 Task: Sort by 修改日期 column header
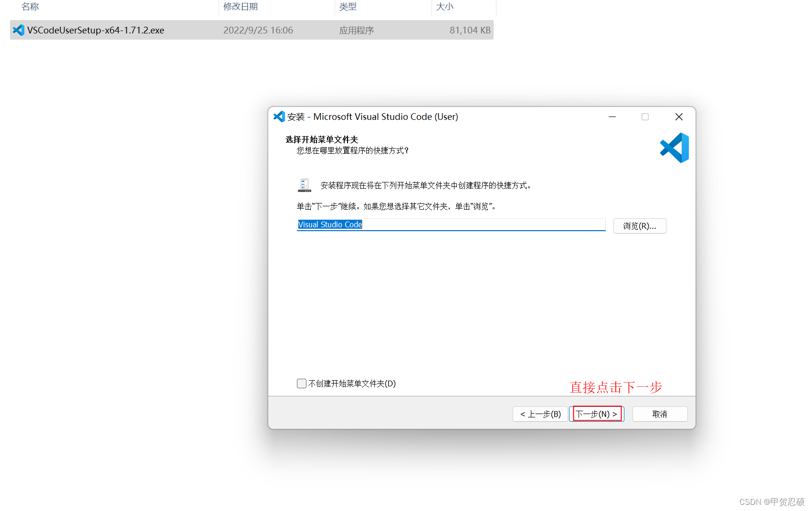point(241,7)
